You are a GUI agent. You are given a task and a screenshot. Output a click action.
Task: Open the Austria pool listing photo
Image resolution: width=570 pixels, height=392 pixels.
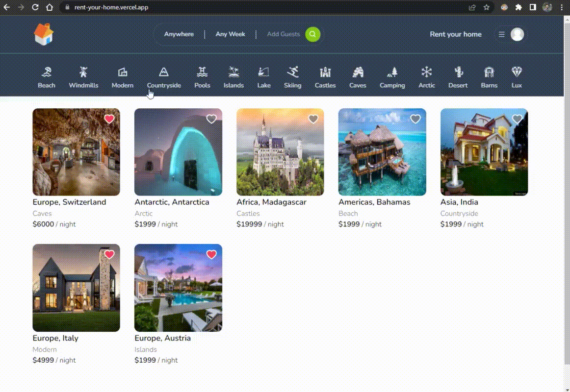[x=178, y=288]
